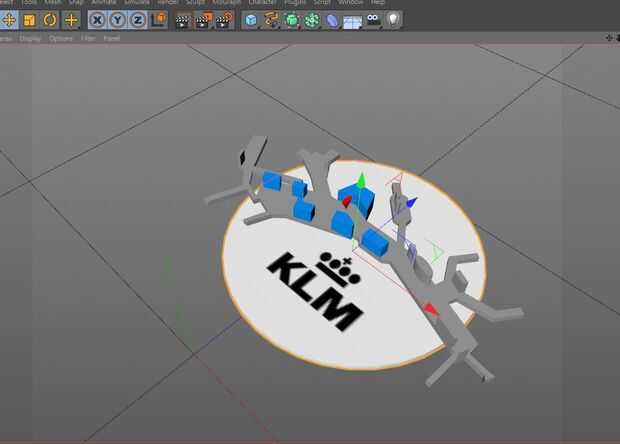Open the Render menu in menu bar
The image size is (620, 444).
coord(168,2)
